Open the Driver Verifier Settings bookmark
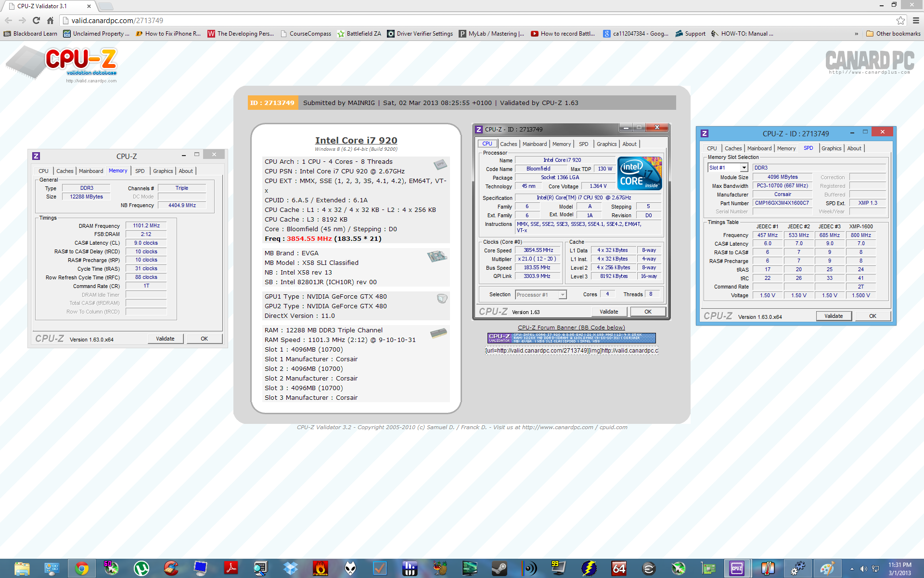The width and height of the screenshot is (924, 578). pos(420,34)
